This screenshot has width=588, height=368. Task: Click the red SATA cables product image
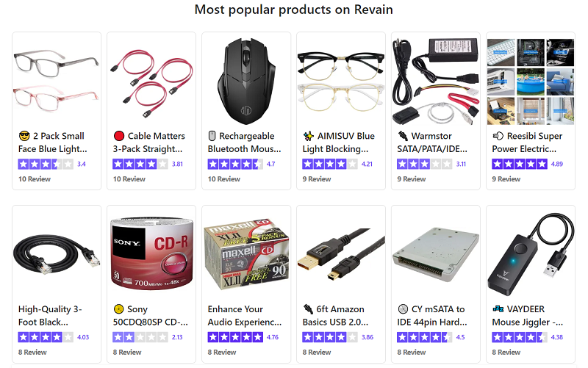[x=151, y=83]
